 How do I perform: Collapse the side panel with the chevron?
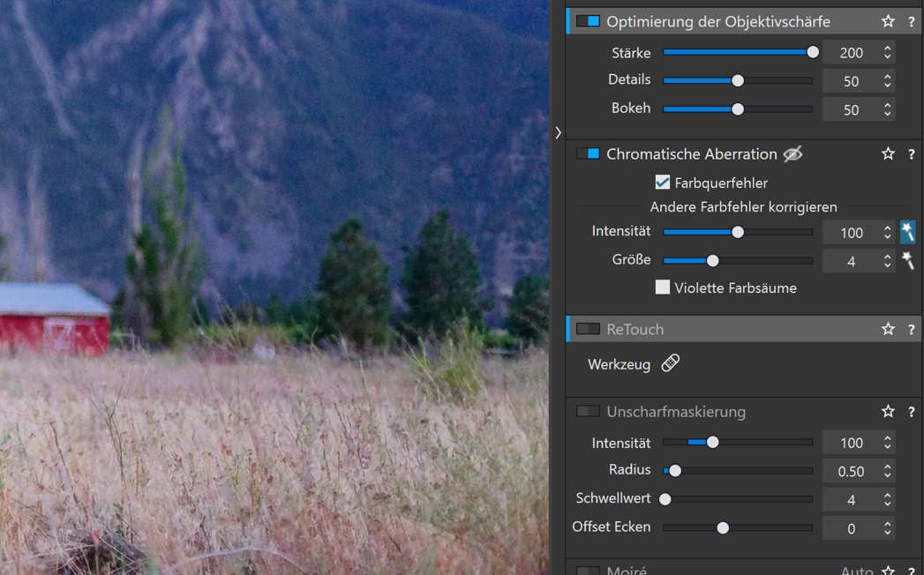click(x=558, y=132)
